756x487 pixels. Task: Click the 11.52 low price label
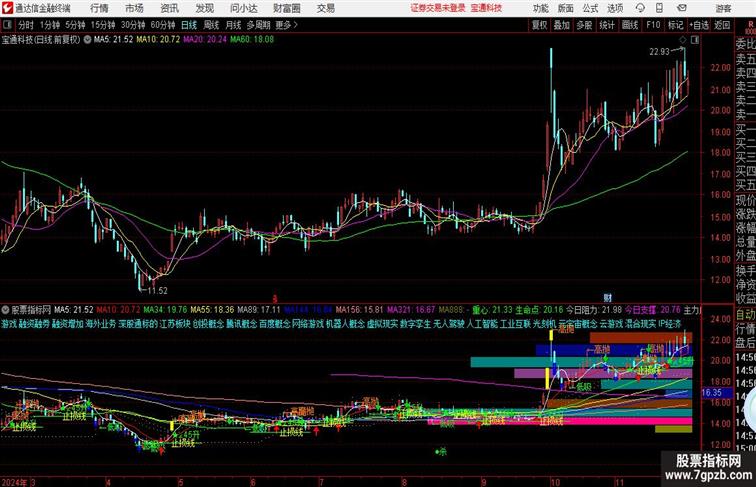pyautogui.click(x=157, y=291)
